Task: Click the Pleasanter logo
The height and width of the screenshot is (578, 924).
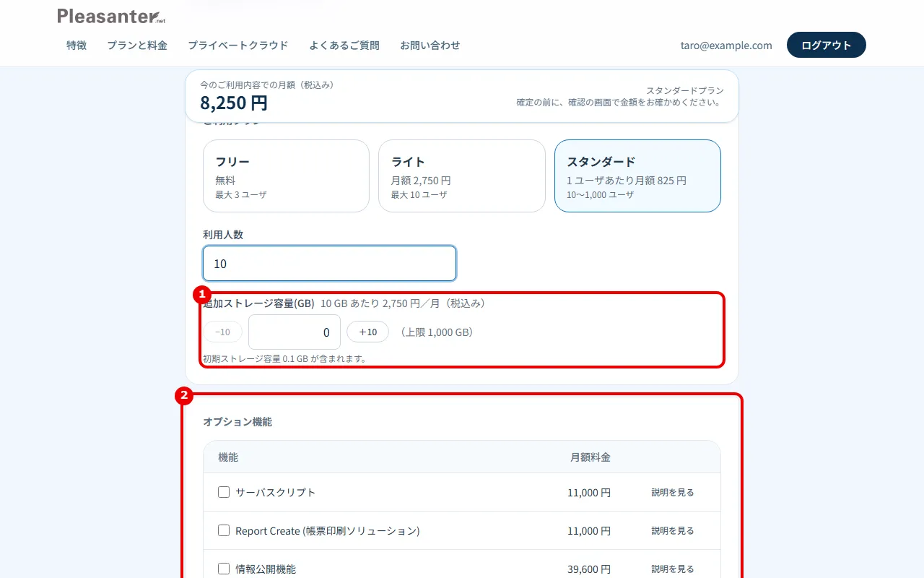Action: click(x=111, y=16)
